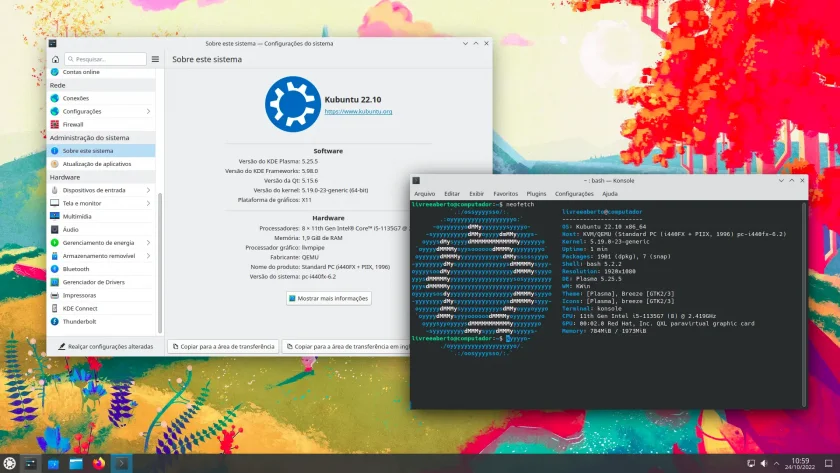Open the application launcher on the taskbar

9,463
